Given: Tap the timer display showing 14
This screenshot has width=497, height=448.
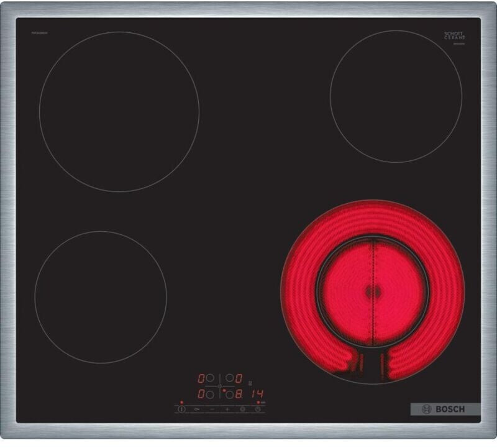Looking at the screenshot, I should (x=258, y=394).
